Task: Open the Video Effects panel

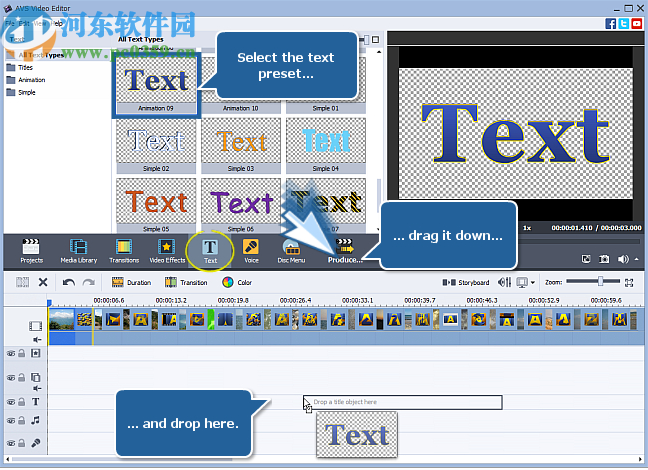Action: (x=167, y=251)
